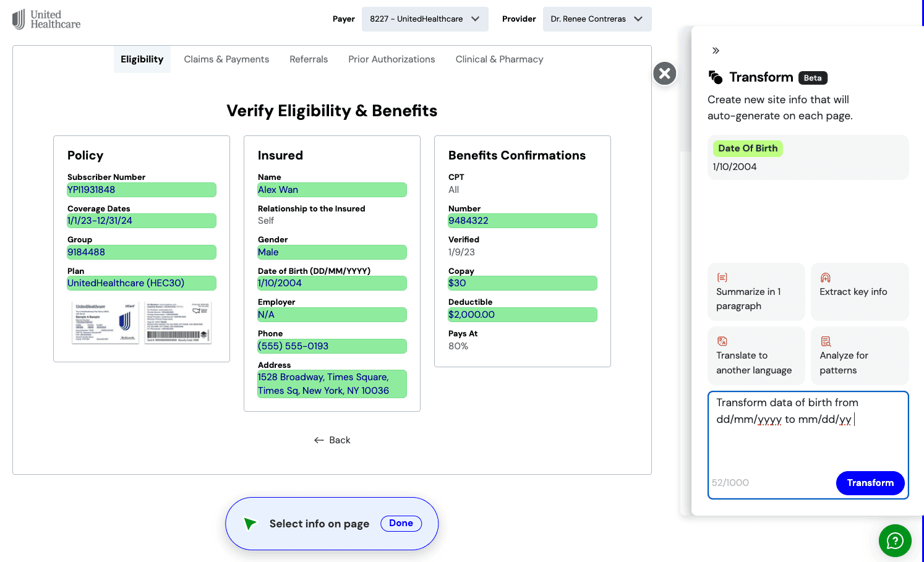Click the green cursor selection icon
The height and width of the screenshot is (562, 924).
(250, 524)
